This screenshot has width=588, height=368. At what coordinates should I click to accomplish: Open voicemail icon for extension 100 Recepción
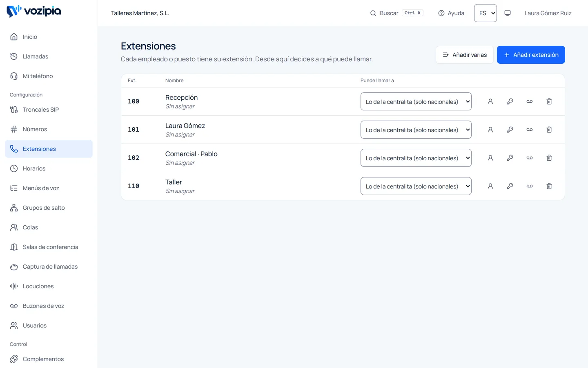pyautogui.click(x=530, y=101)
